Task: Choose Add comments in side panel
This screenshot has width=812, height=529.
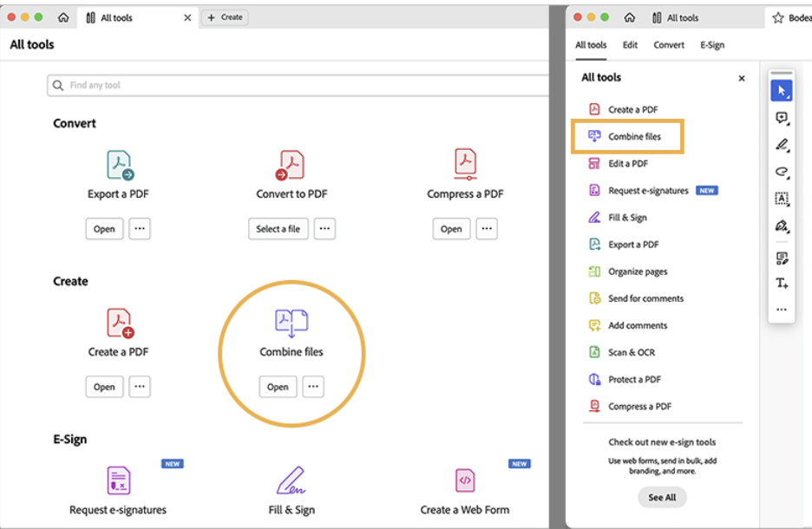Action: point(628,325)
